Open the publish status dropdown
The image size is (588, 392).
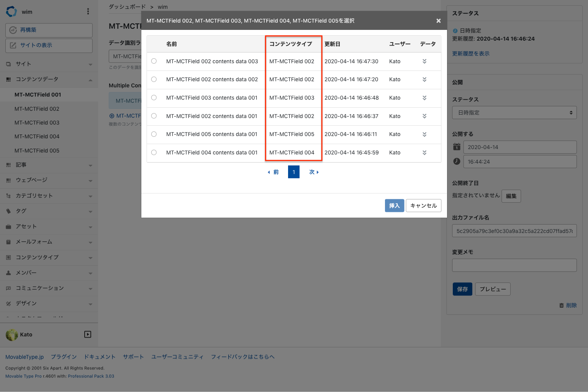point(514,113)
